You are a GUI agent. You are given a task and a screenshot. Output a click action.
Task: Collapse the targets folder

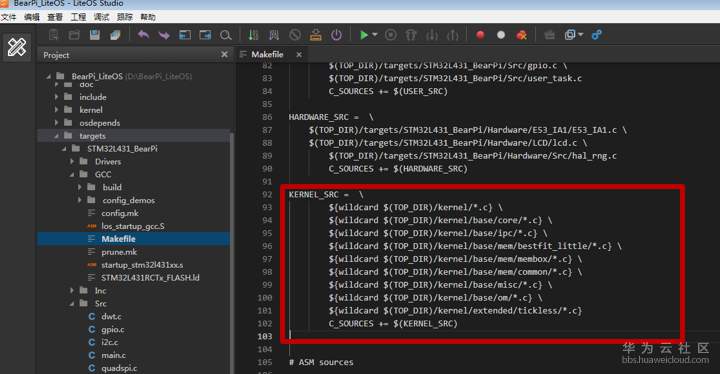(56, 136)
